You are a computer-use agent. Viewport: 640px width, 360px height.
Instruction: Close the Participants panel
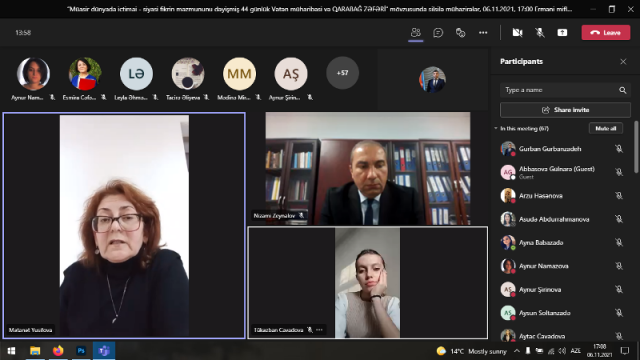click(623, 62)
